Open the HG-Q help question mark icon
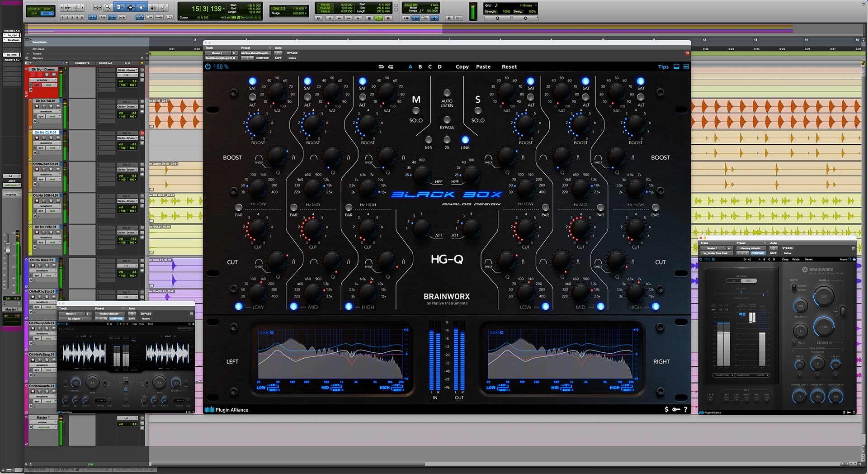 [685, 409]
